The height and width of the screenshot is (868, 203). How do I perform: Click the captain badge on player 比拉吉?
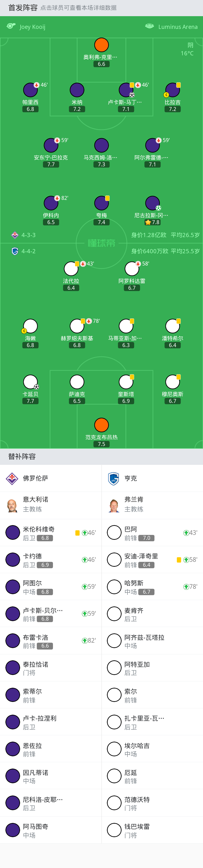pyautogui.click(x=166, y=95)
